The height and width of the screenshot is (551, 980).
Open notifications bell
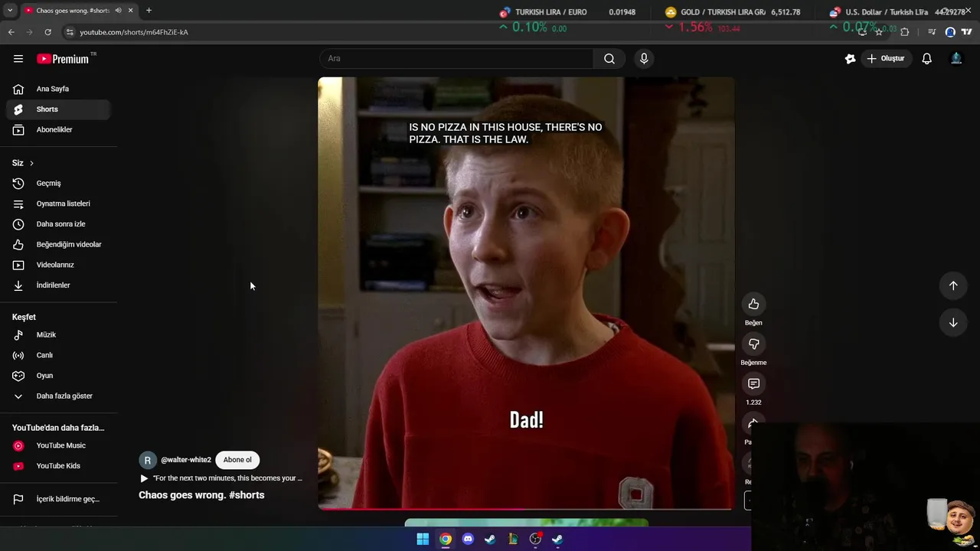pos(926,59)
